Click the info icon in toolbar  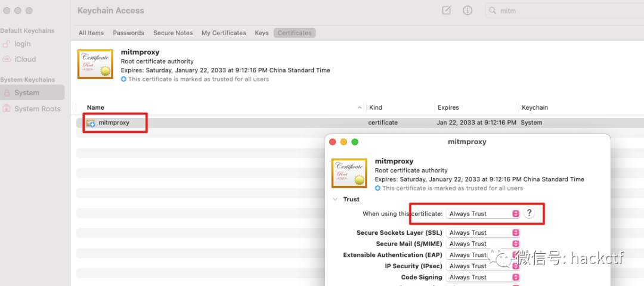(x=467, y=11)
